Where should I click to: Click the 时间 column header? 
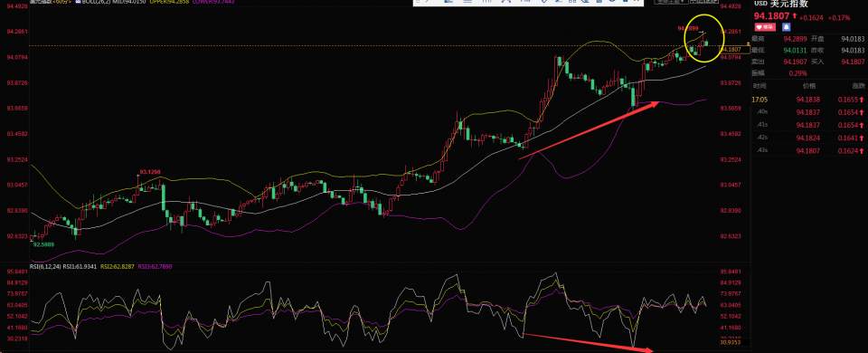click(x=759, y=86)
